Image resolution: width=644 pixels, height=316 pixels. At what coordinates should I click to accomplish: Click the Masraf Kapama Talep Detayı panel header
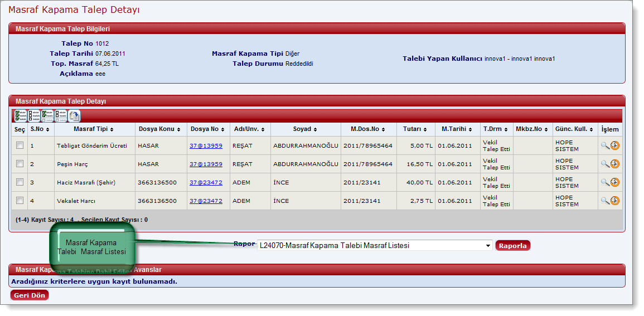tap(317, 101)
